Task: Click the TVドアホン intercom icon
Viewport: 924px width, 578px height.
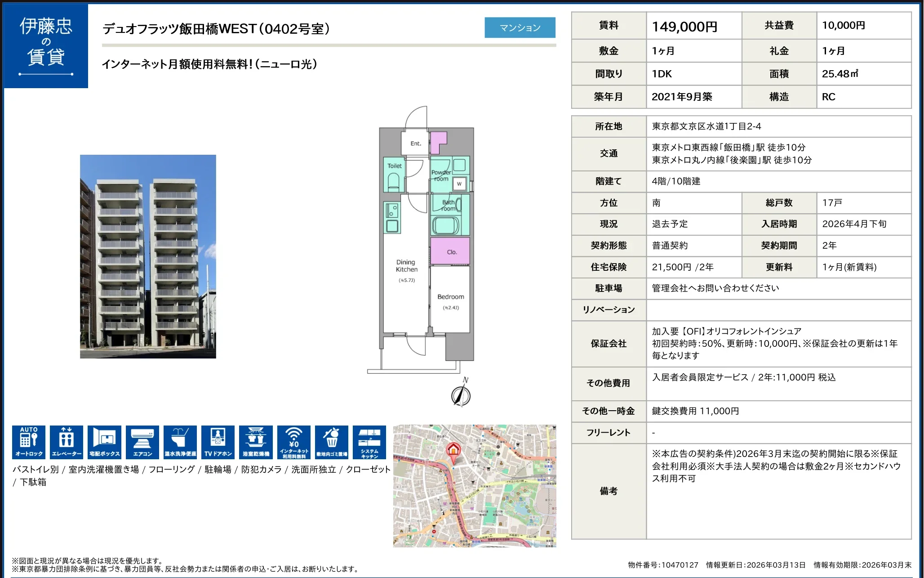Action: 218,442
